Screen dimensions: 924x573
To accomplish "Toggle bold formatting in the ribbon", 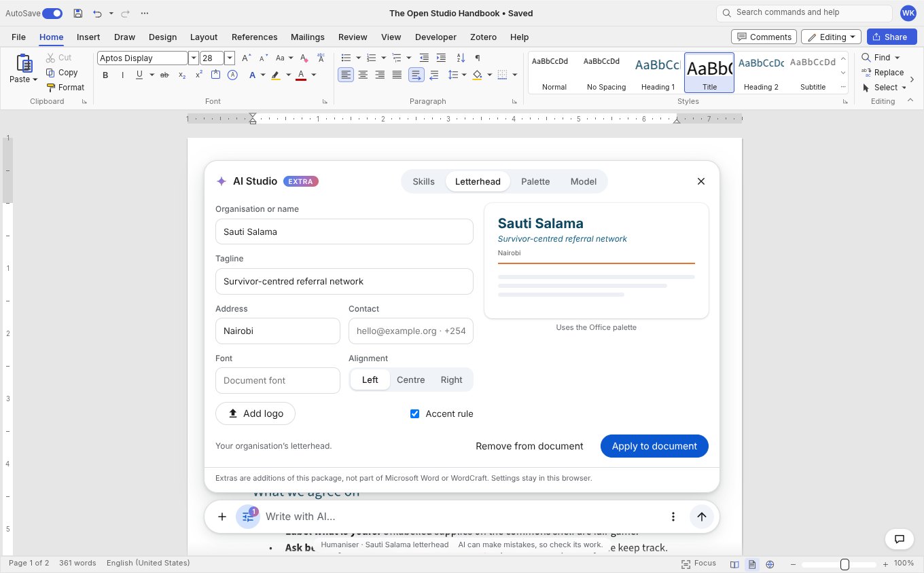I will click(105, 75).
